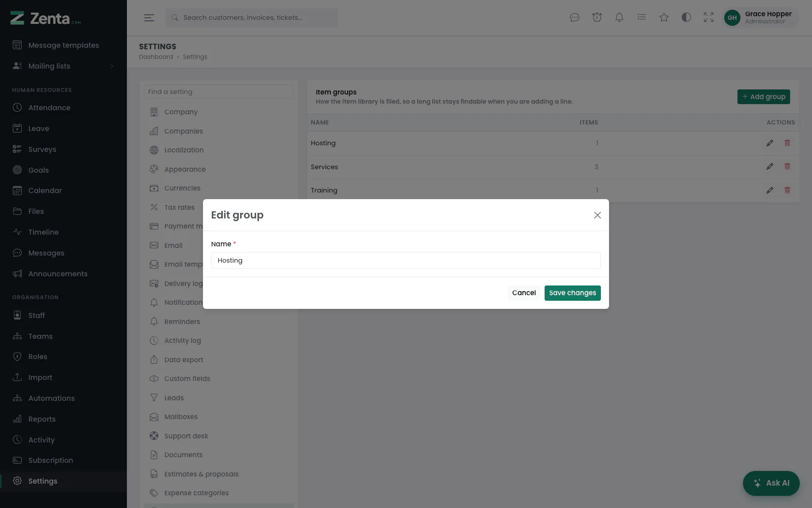Open the Ask AI assistant
This screenshot has height=508, width=812.
point(771,483)
